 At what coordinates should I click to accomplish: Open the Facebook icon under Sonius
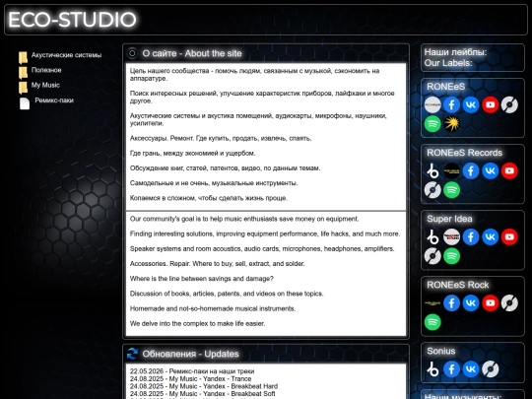[451, 369]
